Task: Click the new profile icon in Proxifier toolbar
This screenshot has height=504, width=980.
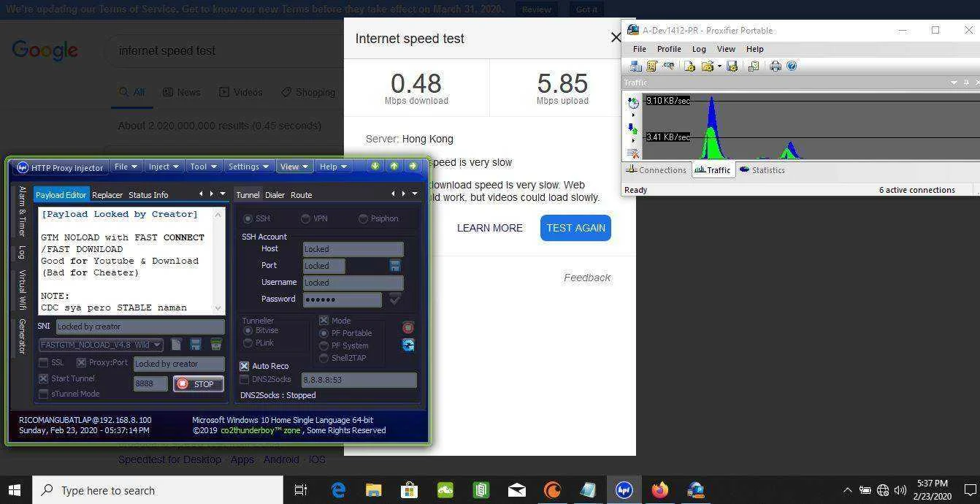Action: pos(689,66)
